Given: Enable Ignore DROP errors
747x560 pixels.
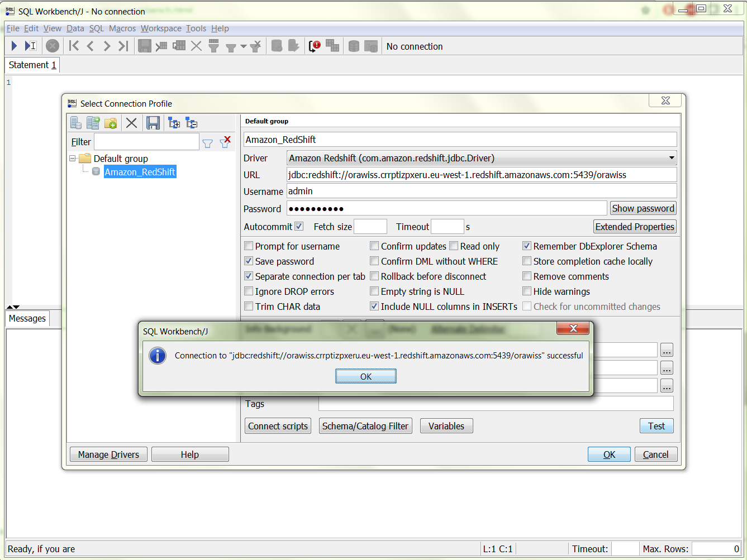Looking at the screenshot, I should [249, 291].
